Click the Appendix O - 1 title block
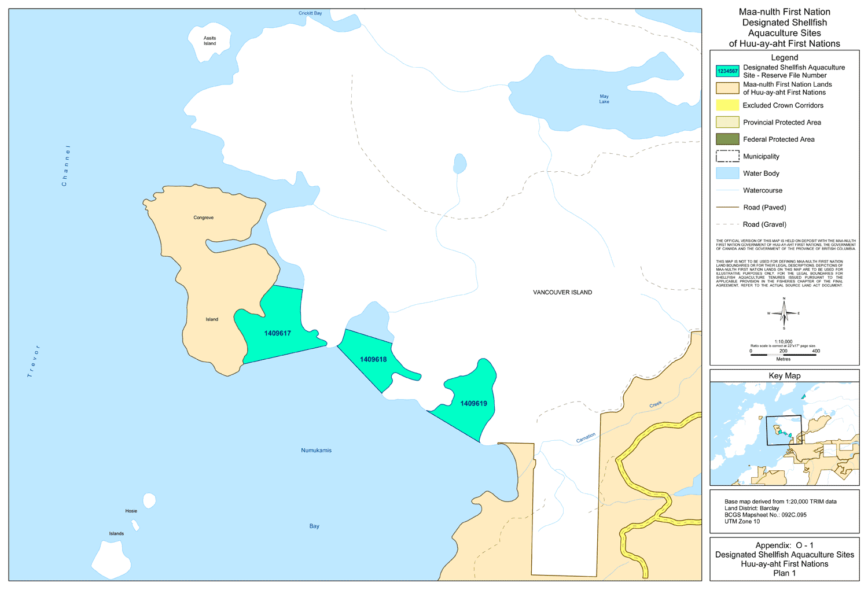This screenshot has width=868, height=590. click(784, 559)
